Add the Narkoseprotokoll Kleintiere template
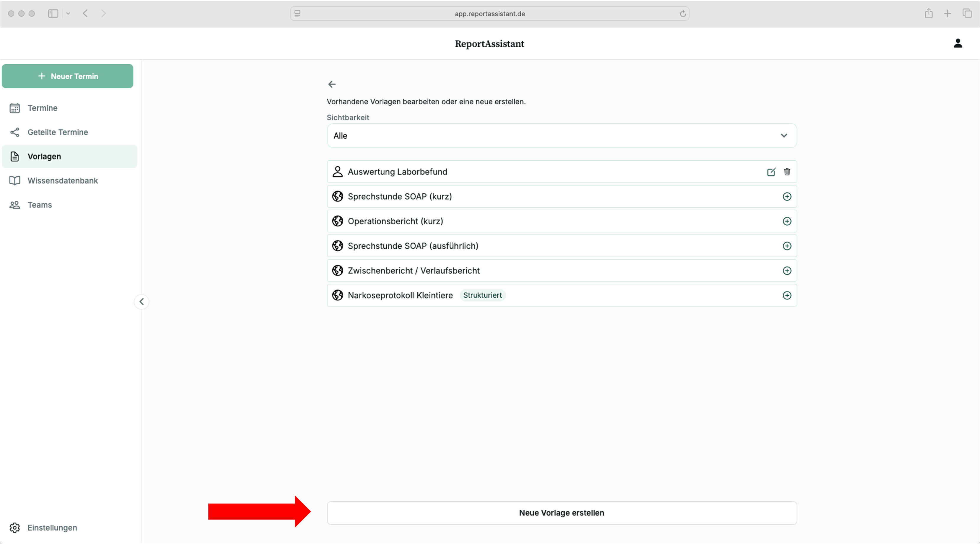The height and width of the screenshot is (544, 980). pos(787,296)
